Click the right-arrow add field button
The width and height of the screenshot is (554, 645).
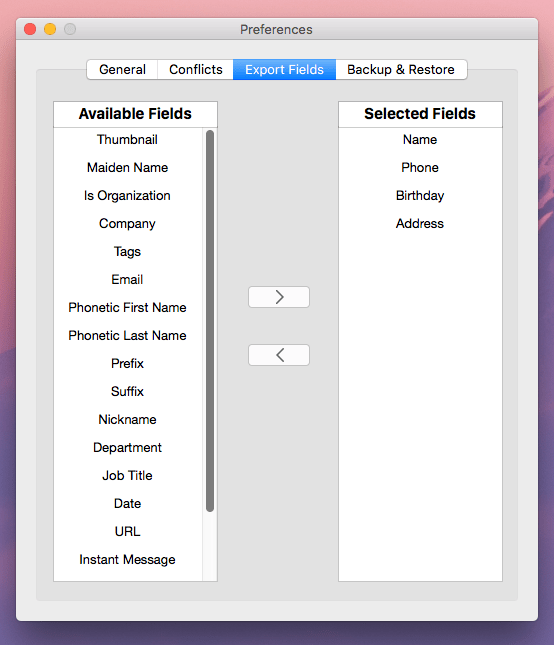point(279,297)
